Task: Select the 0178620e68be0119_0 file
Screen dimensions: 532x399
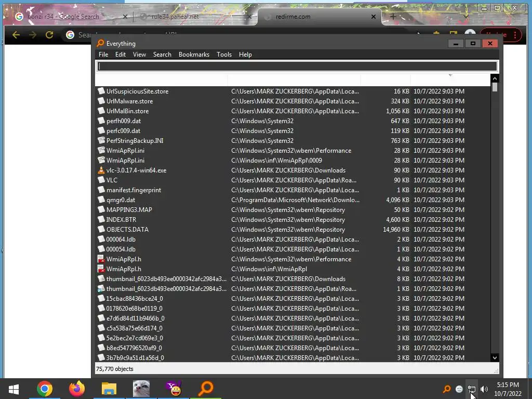Action: click(x=135, y=309)
